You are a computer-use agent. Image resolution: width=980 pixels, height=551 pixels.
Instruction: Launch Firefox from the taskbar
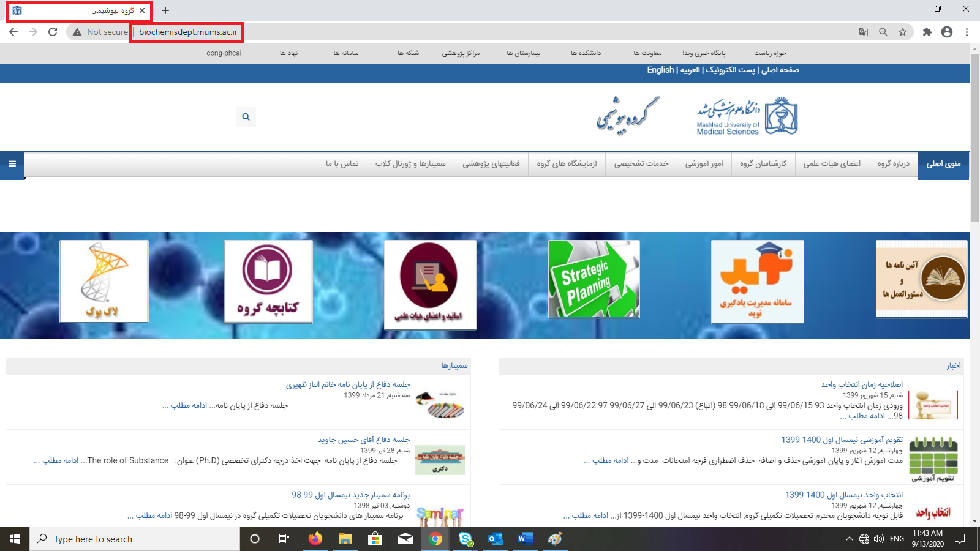coord(315,539)
